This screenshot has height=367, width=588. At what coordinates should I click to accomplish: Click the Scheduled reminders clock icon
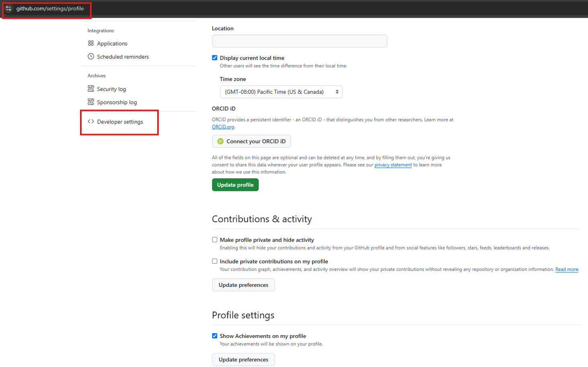(x=91, y=56)
